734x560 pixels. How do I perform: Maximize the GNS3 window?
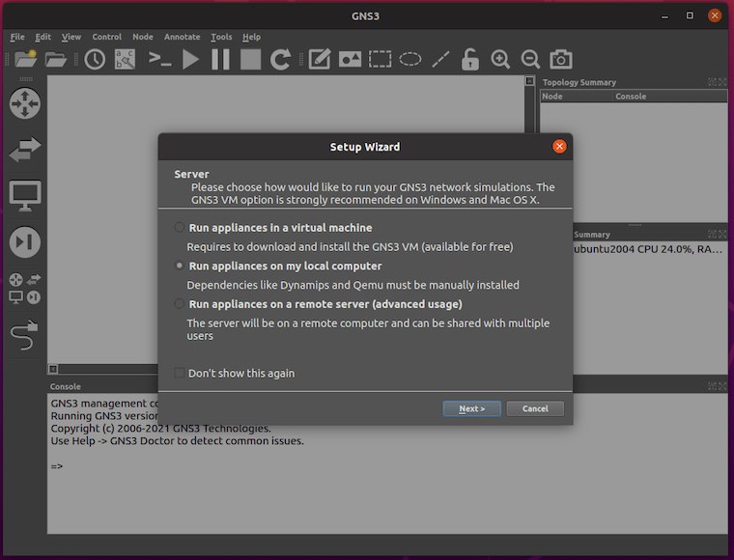click(690, 15)
